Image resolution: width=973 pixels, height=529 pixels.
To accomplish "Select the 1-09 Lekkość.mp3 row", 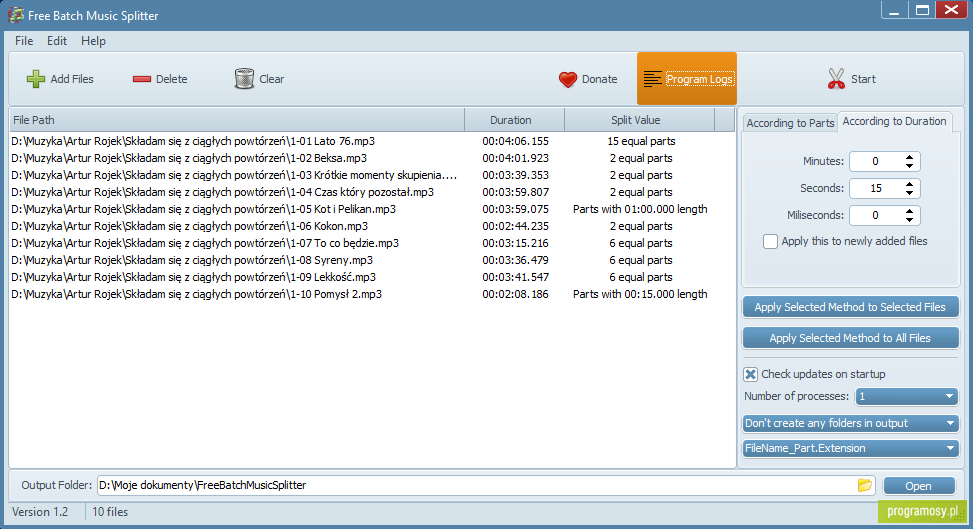I will [372, 277].
